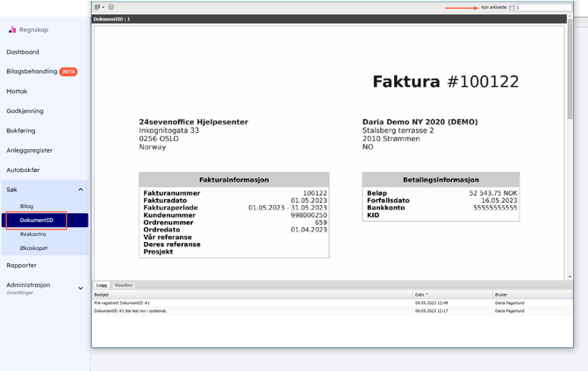Image resolution: width=588 pixels, height=371 pixels.
Task: Click the refresh icon in document toolbar
Action: pyautogui.click(x=111, y=7)
